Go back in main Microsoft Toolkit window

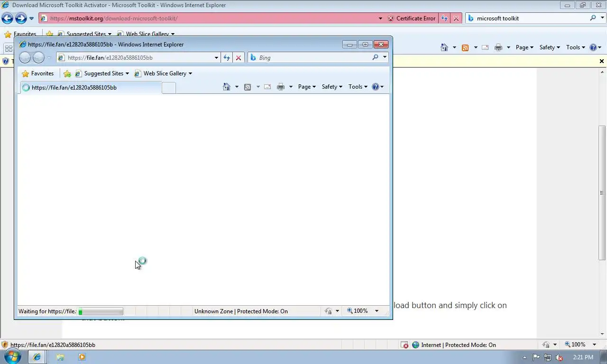click(x=7, y=18)
